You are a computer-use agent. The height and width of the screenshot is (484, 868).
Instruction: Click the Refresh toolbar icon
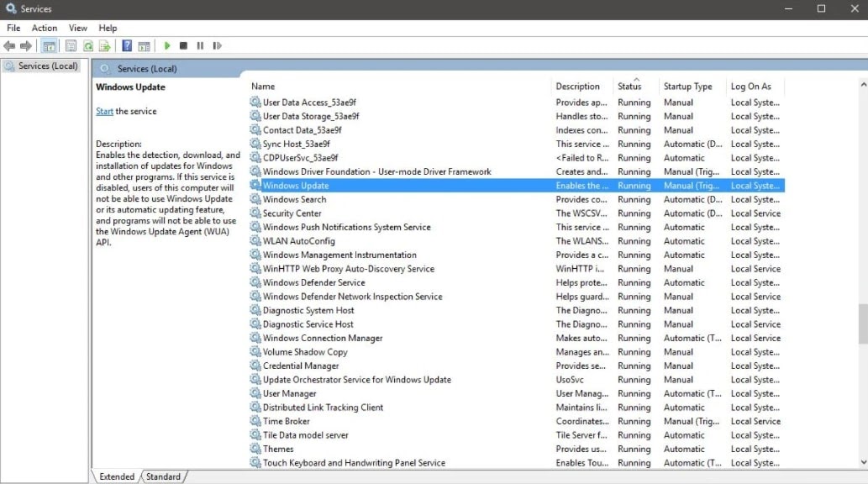point(88,46)
